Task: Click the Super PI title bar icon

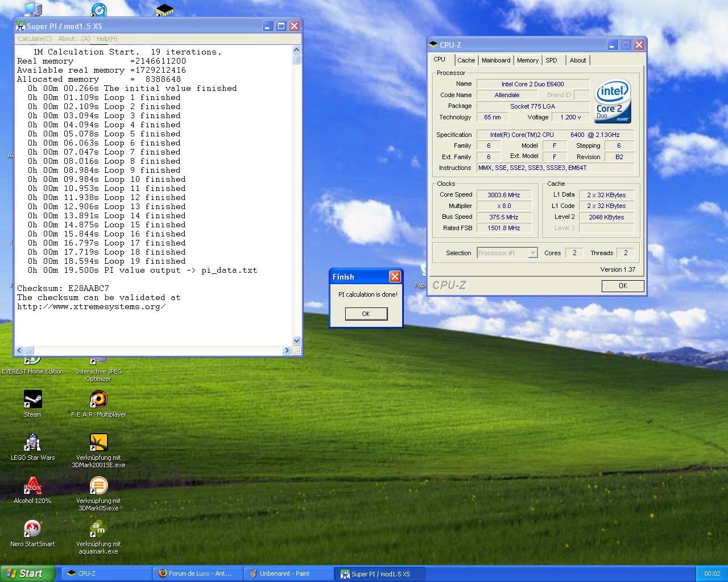Action: pyautogui.click(x=20, y=26)
